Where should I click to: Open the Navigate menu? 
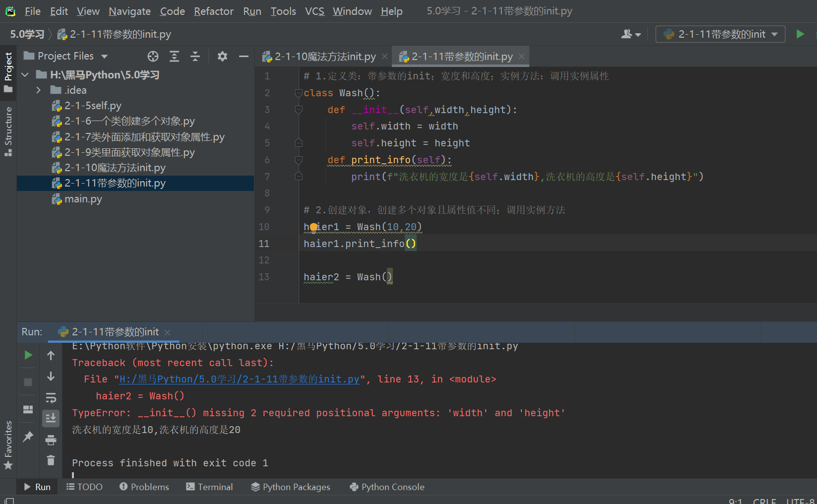(129, 11)
